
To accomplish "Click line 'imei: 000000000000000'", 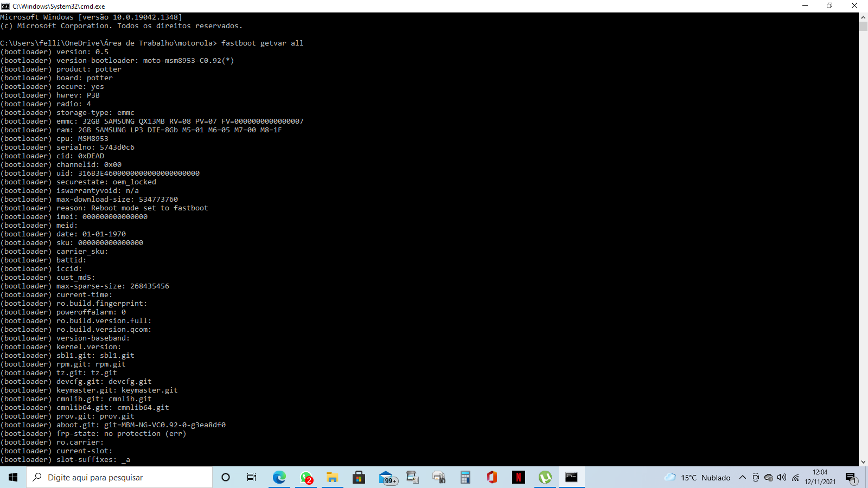I will coord(74,217).
